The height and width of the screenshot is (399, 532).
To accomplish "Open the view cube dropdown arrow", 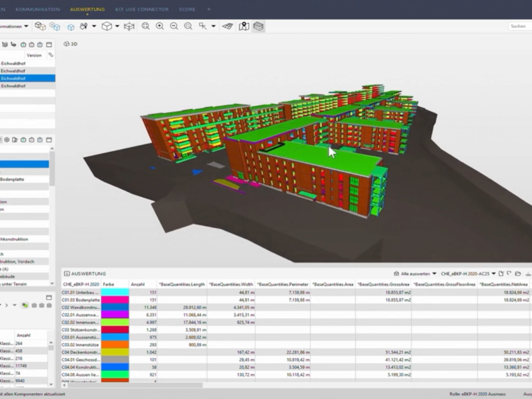I will click(x=117, y=26).
